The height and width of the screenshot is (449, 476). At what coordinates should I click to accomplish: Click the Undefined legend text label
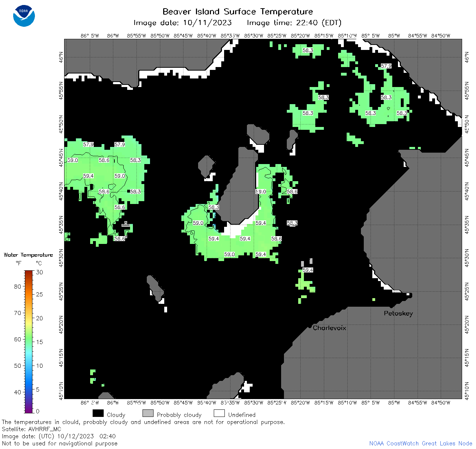pos(242,415)
